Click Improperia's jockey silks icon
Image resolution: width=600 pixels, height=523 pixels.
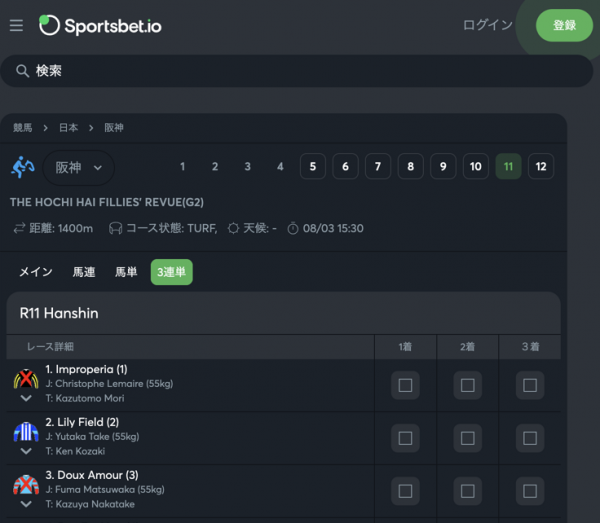tap(26, 379)
